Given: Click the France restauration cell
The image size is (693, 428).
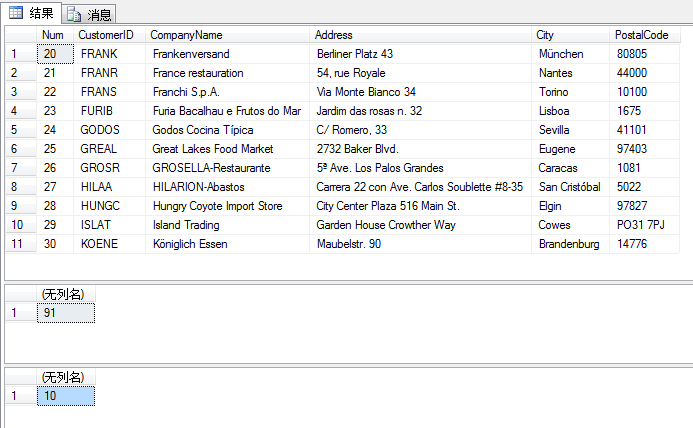Looking at the screenshot, I should click(227, 73).
